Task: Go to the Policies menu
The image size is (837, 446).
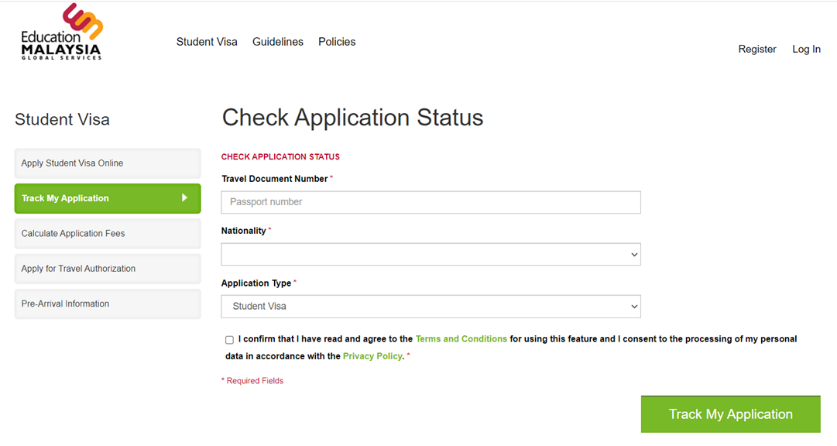Action: pos(337,42)
